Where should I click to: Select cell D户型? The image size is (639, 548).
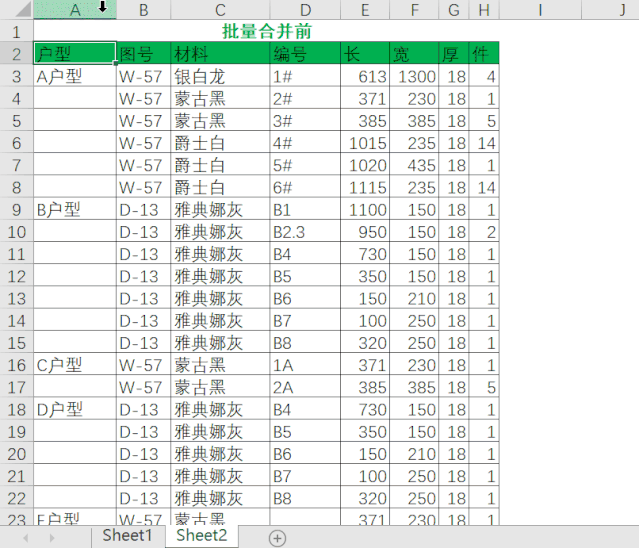75,409
